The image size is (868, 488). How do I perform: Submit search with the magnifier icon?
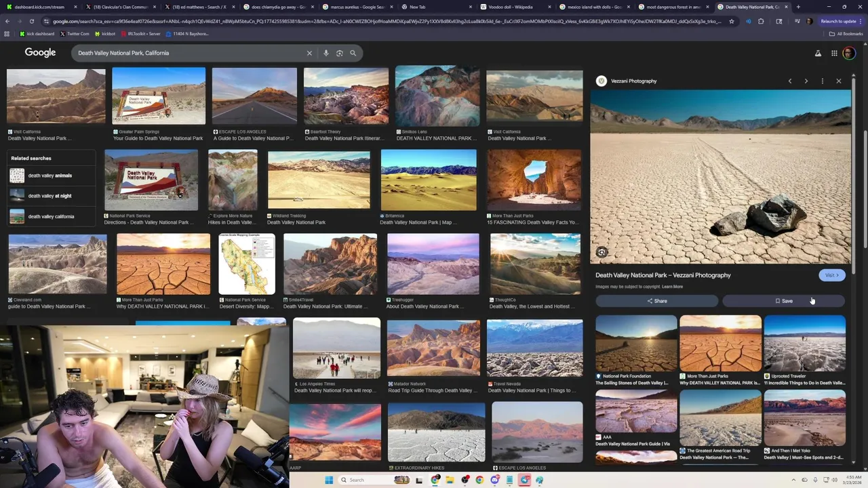353,53
